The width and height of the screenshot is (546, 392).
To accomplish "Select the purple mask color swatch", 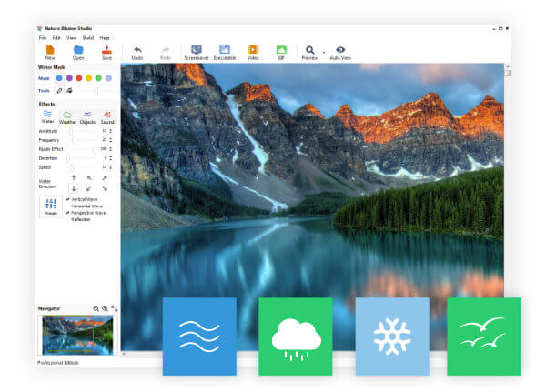I will pos(70,78).
